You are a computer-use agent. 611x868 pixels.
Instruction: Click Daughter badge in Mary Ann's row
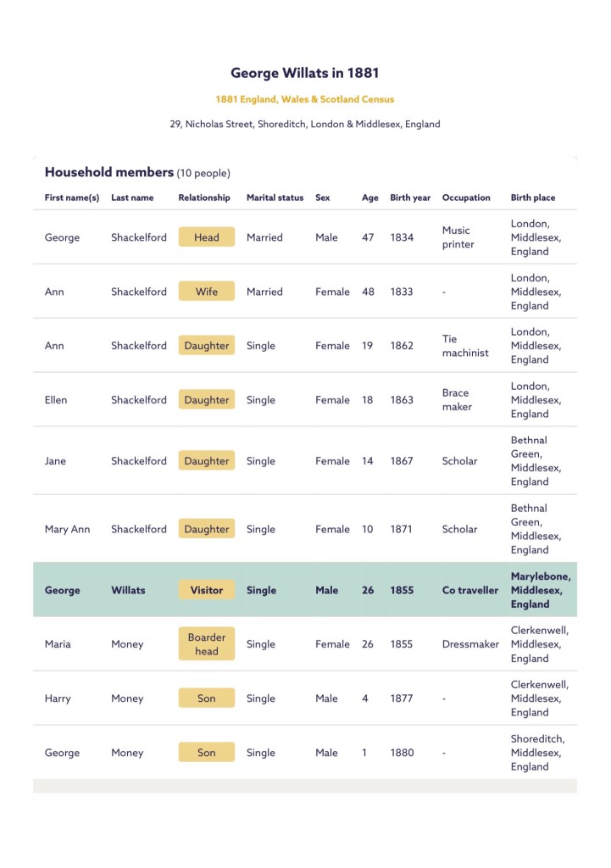tap(207, 529)
